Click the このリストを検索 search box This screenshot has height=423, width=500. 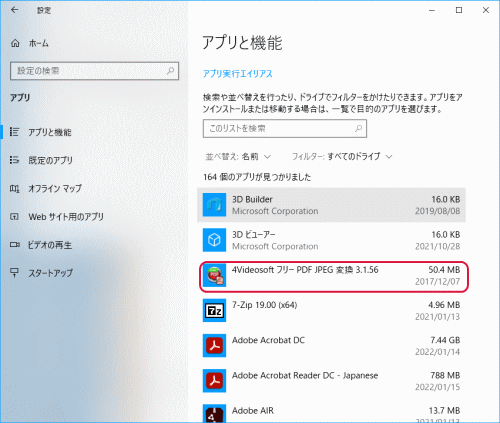(285, 128)
